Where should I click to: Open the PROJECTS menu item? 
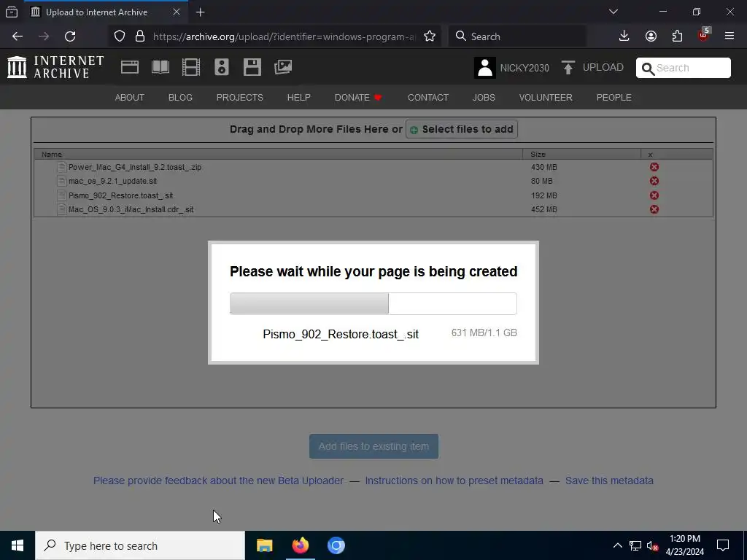point(239,98)
